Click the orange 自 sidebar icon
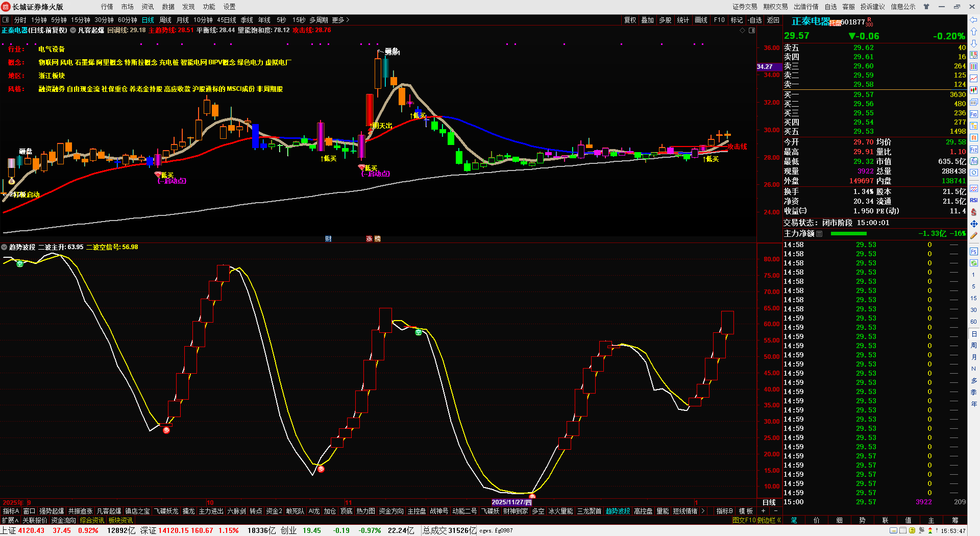 coord(974,138)
